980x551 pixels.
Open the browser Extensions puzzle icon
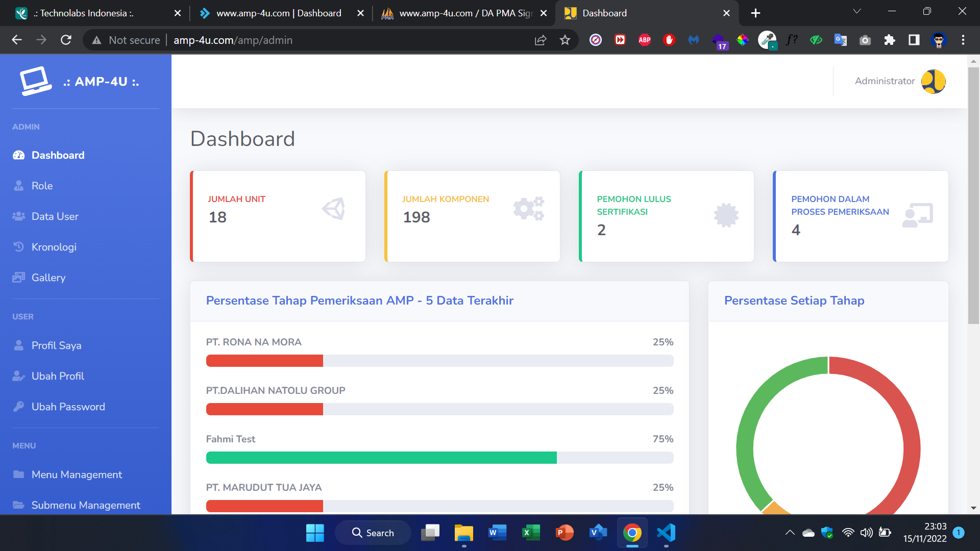(889, 40)
